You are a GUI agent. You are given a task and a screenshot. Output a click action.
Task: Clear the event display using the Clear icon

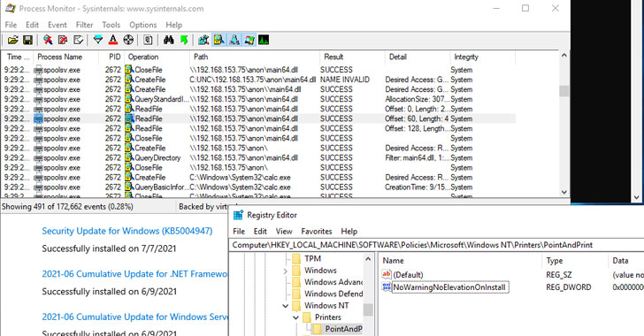[x=78, y=40]
